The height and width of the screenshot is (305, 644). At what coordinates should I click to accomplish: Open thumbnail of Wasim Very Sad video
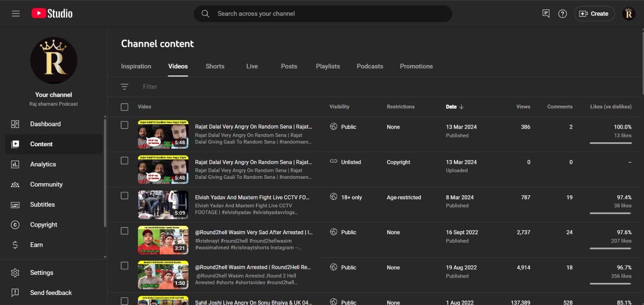(x=163, y=240)
